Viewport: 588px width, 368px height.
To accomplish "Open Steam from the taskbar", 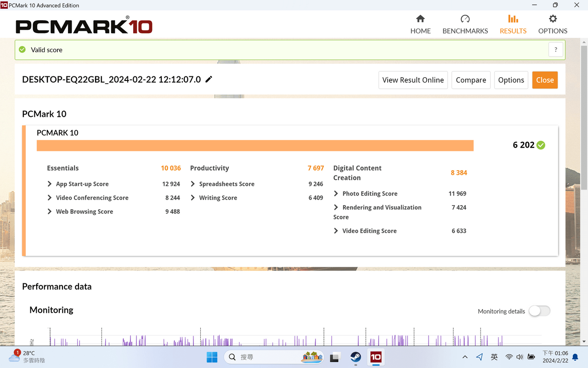I will pyautogui.click(x=356, y=357).
